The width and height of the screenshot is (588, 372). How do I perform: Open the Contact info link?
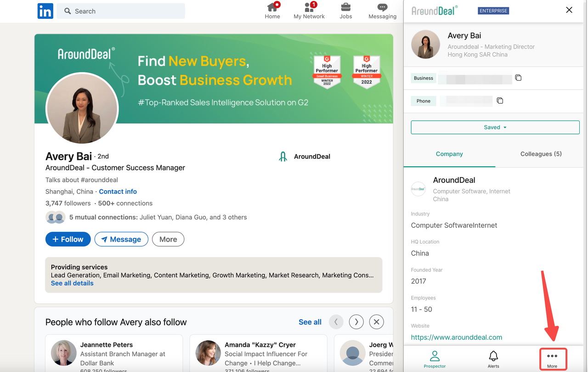click(x=118, y=192)
